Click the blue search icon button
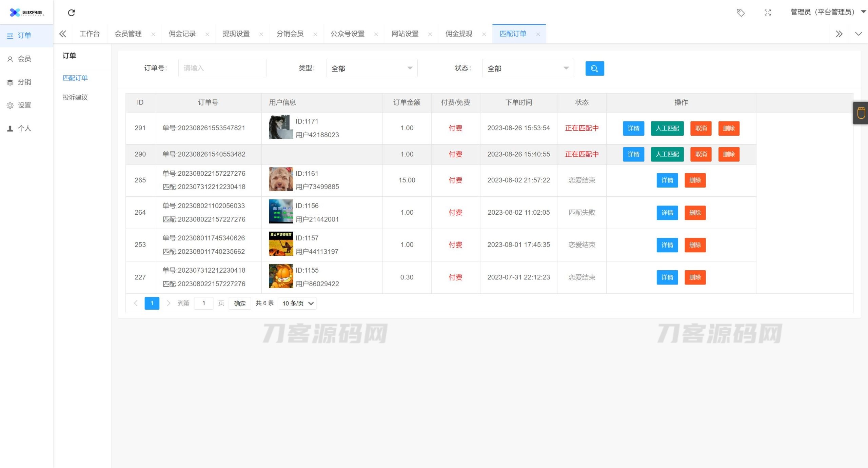The width and height of the screenshot is (868, 468). [x=594, y=69]
